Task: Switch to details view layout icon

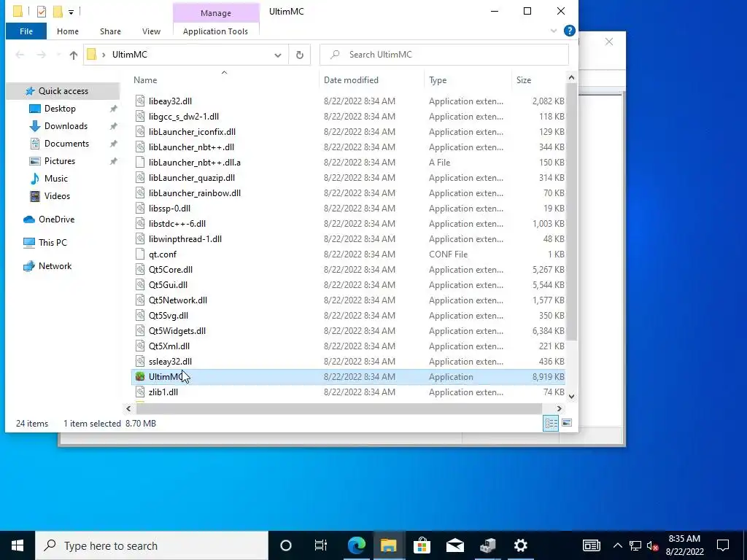Action: [x=551, y=423]
